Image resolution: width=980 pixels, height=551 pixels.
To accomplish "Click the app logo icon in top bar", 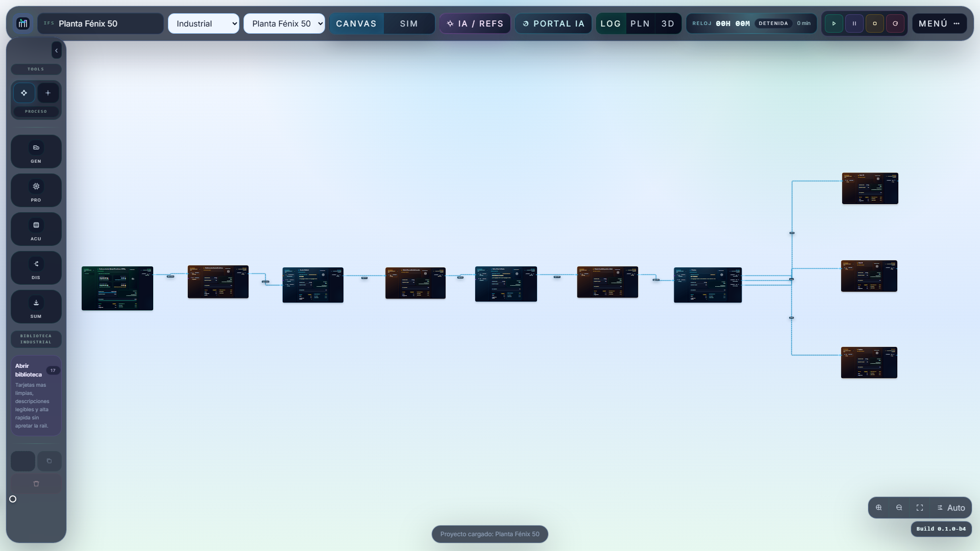I will point(23,23).
